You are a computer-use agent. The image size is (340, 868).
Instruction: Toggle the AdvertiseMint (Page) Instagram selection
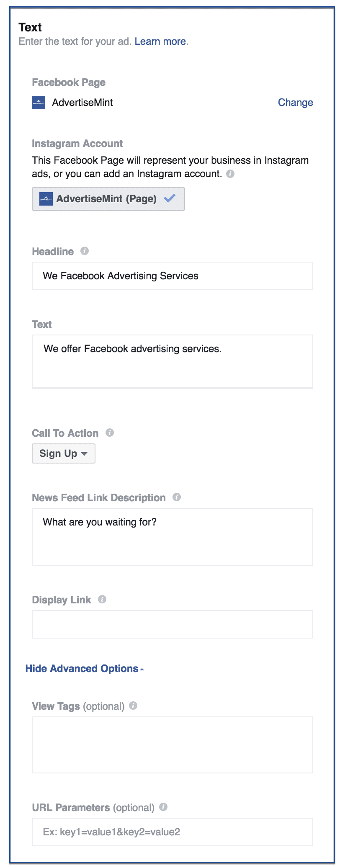[x=108, y=199]
